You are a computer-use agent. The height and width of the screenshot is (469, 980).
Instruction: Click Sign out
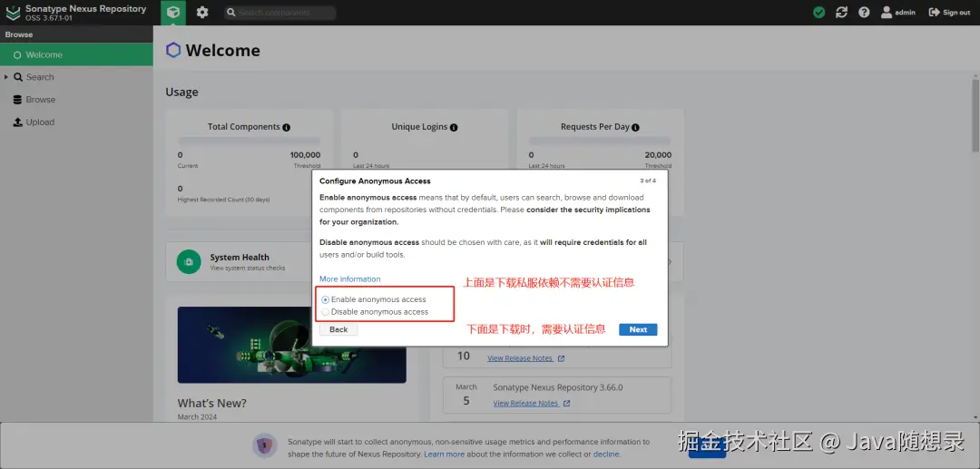[949, 13]
